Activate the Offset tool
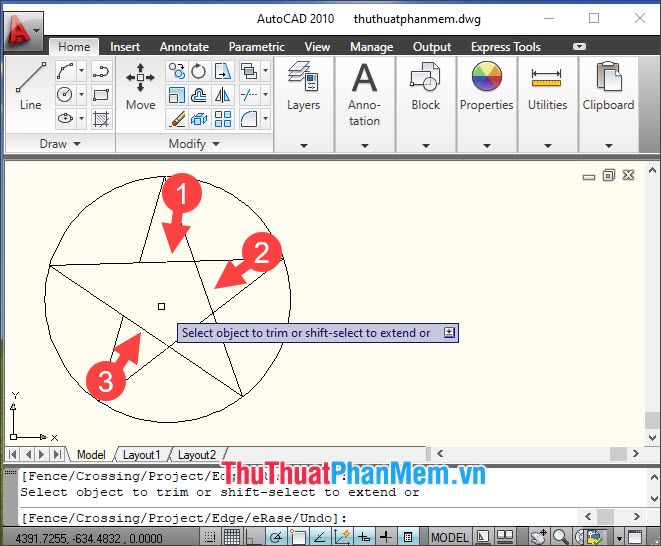 pos(199,94)
